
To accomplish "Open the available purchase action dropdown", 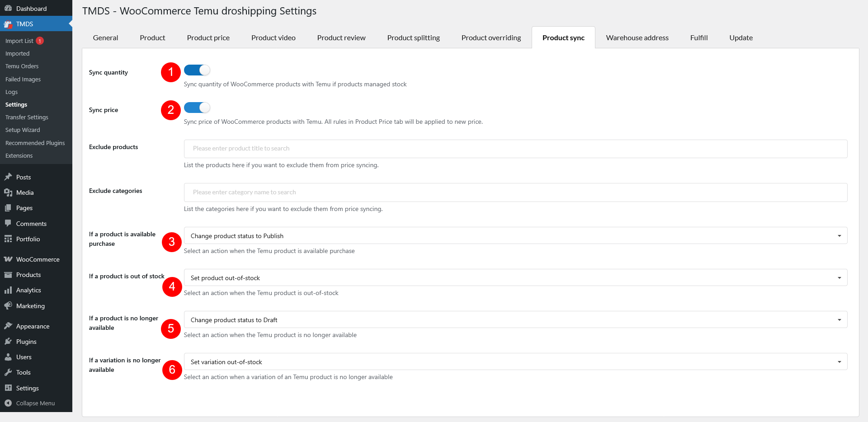I will (515, 236).
